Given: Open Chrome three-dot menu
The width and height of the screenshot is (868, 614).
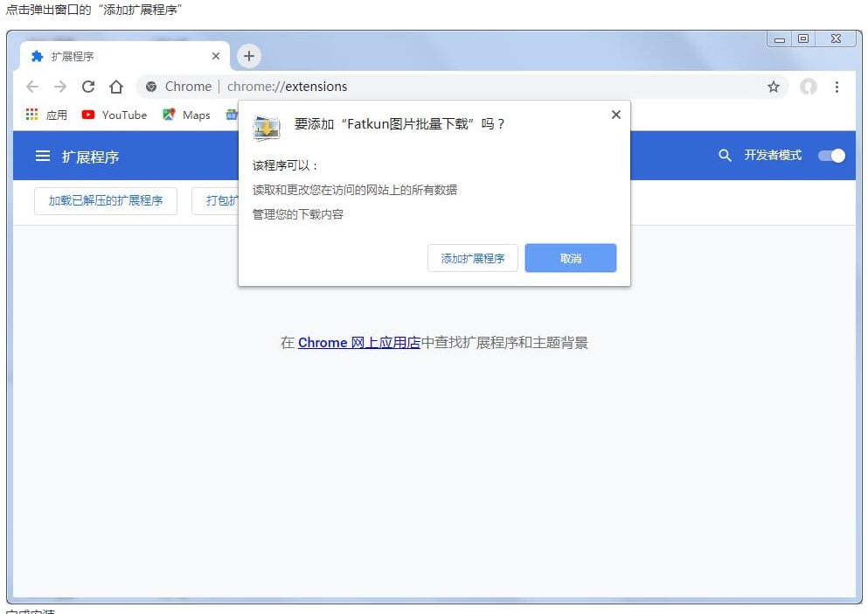Looking at the screenshot, I should pyautogui.click(x=837, y=87).
